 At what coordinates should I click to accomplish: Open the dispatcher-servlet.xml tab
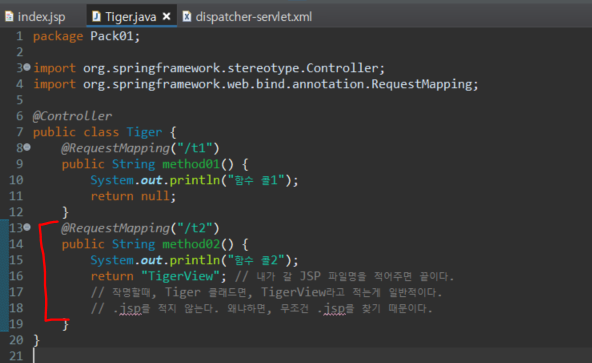click(248, 17)
